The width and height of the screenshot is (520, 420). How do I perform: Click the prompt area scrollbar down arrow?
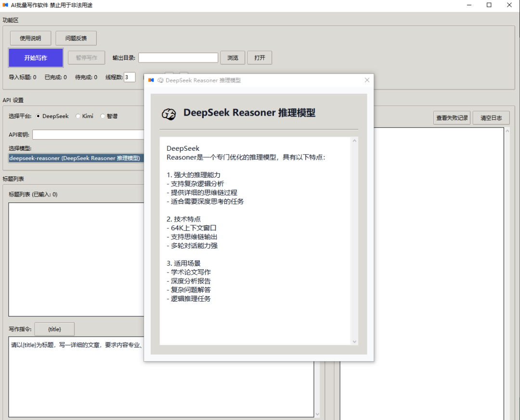tap(317, 414)
